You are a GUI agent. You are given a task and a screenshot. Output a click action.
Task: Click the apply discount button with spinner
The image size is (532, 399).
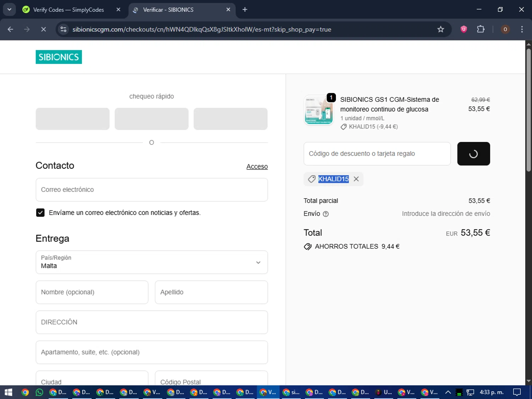[473, 154]
